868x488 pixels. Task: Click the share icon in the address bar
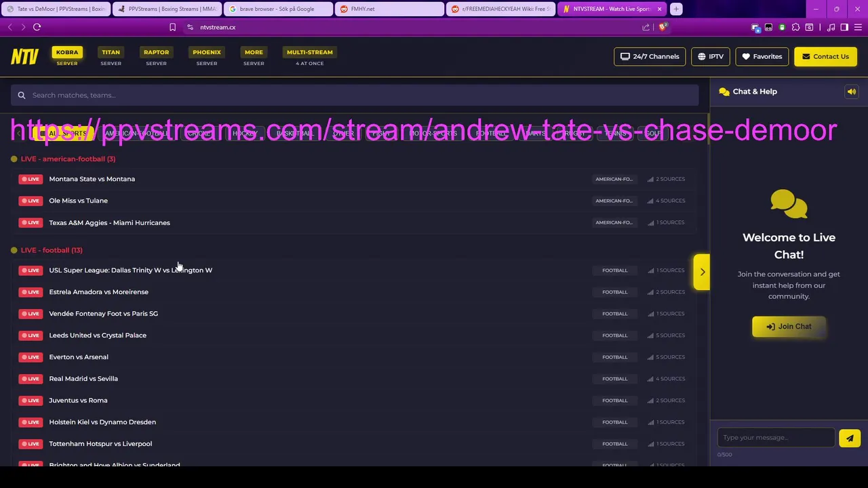click(x=646, y=27)
